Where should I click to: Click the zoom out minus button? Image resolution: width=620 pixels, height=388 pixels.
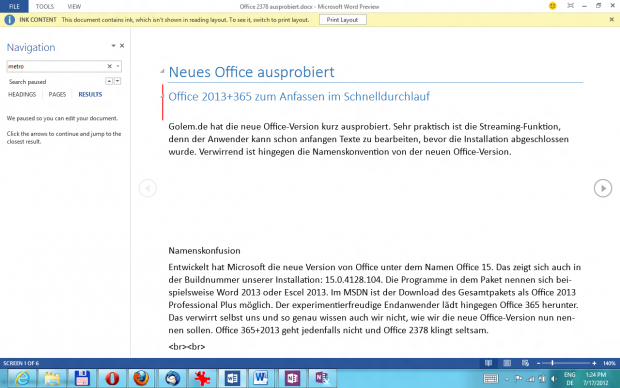[539, 363]
